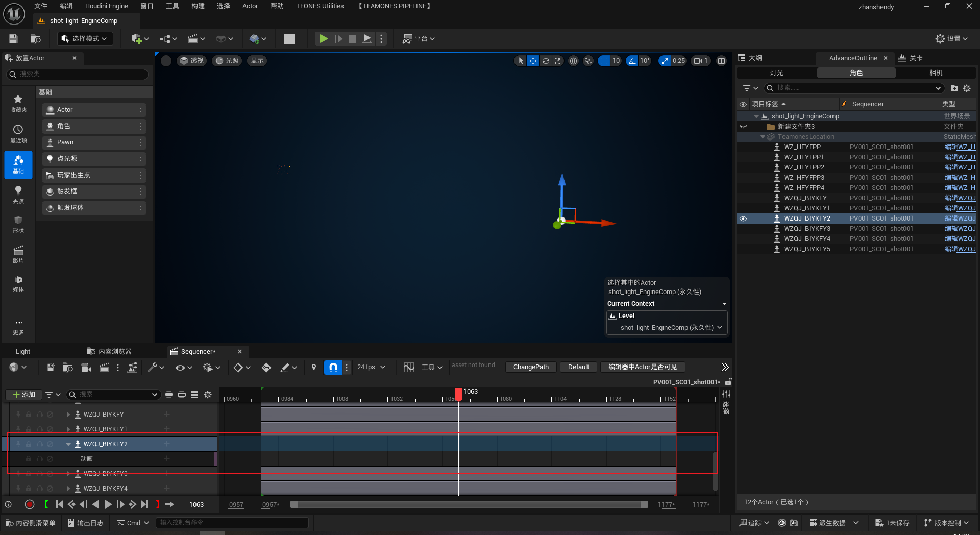The height and width of the screenshot is (535, 980).
Task: Click the Sequencer timeline range scrollbar
Action: coord(469,504)
